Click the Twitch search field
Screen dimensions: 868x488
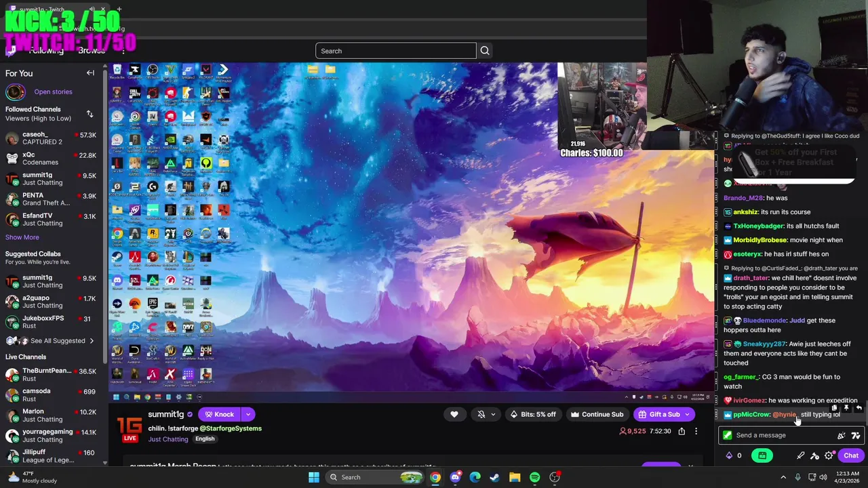click(x=395, y=51)
